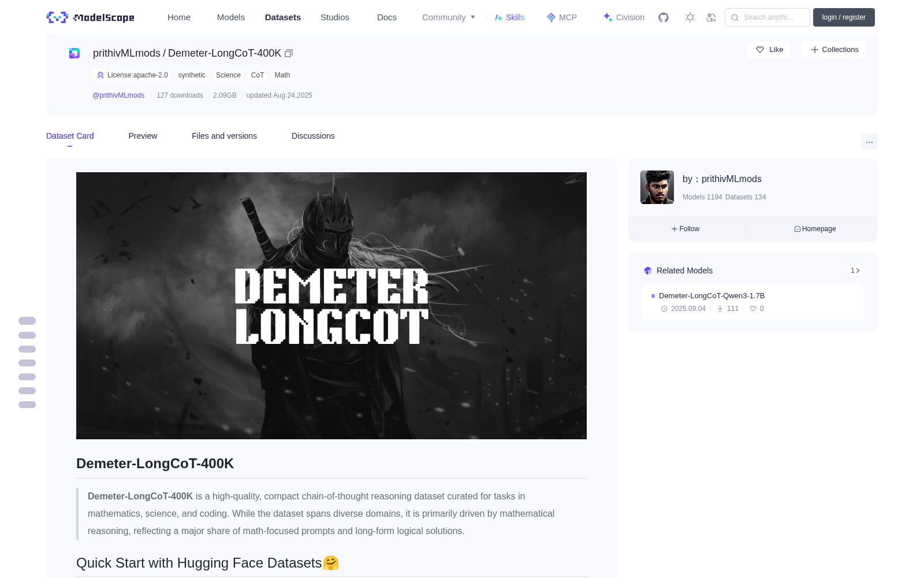
Task: Open Civision page
Action: coord(624,17)
